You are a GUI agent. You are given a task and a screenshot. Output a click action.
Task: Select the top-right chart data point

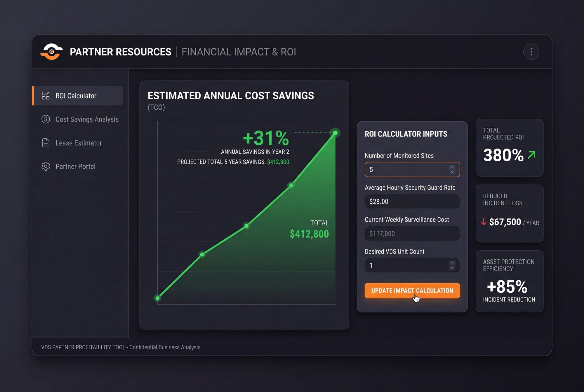click(335, 133)
